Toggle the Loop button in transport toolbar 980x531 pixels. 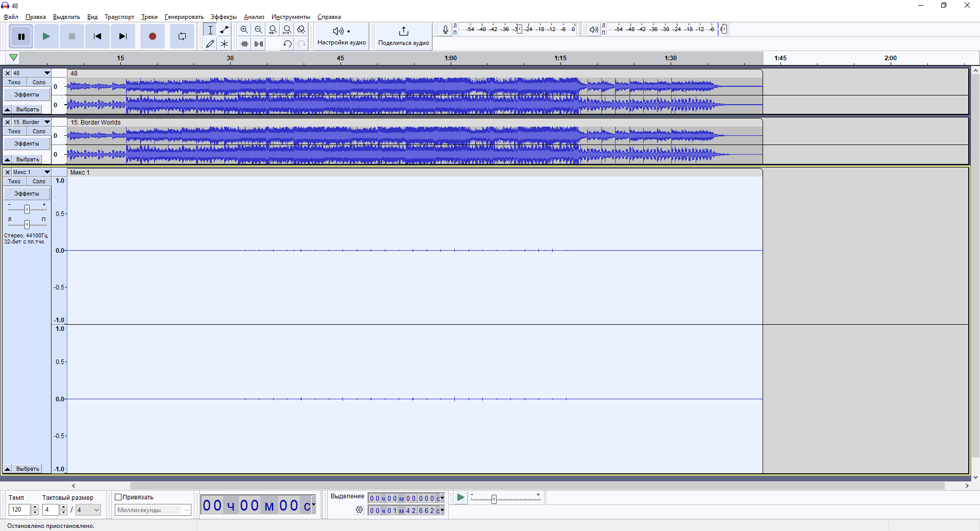pyautogui.click(x=182, y=36)
